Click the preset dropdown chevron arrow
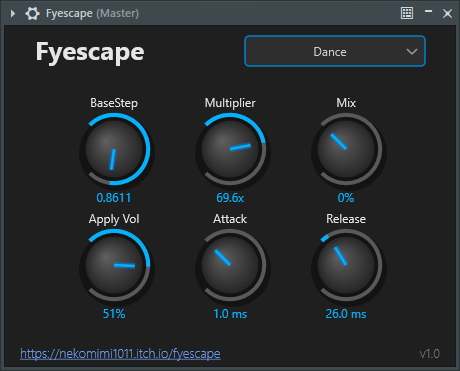This screenshot has height=371, width=460. pos(412,52)
